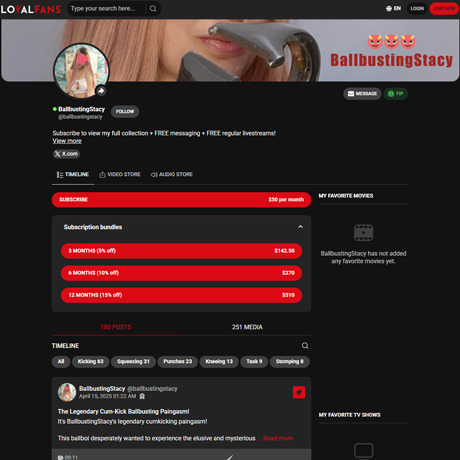Image resolution: width=460 pixels, height=460 pixels.
Task: Click the BallbustingStacy profile name
Action: 81,109
